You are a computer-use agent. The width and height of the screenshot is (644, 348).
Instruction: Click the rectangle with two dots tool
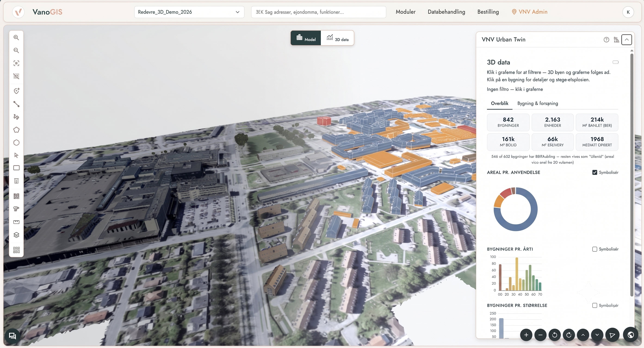16,222
